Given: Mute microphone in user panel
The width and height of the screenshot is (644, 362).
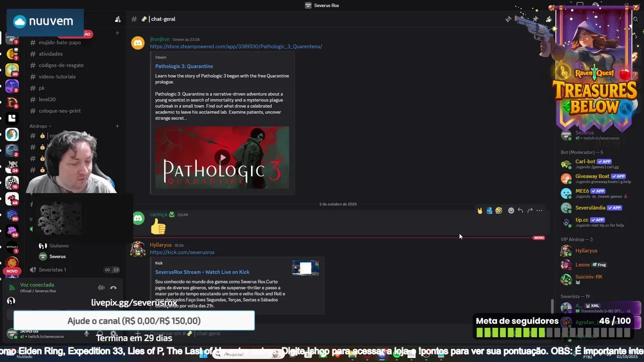Looking at the screenshot, I should click(x=87, y=333).
